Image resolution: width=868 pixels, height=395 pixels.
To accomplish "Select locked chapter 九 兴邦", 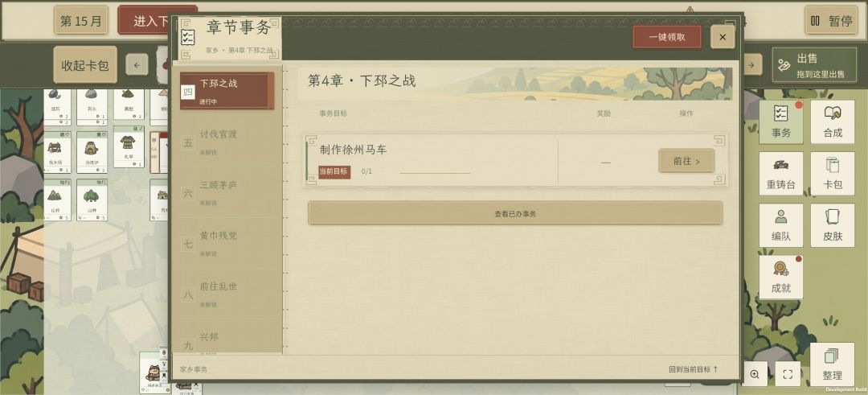I will [x=227, y=341].
